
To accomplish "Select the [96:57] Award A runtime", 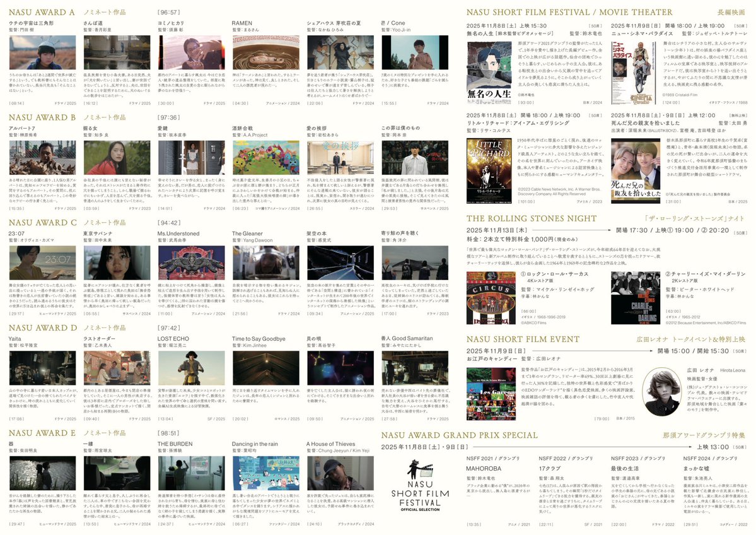I will coord(168,13).
